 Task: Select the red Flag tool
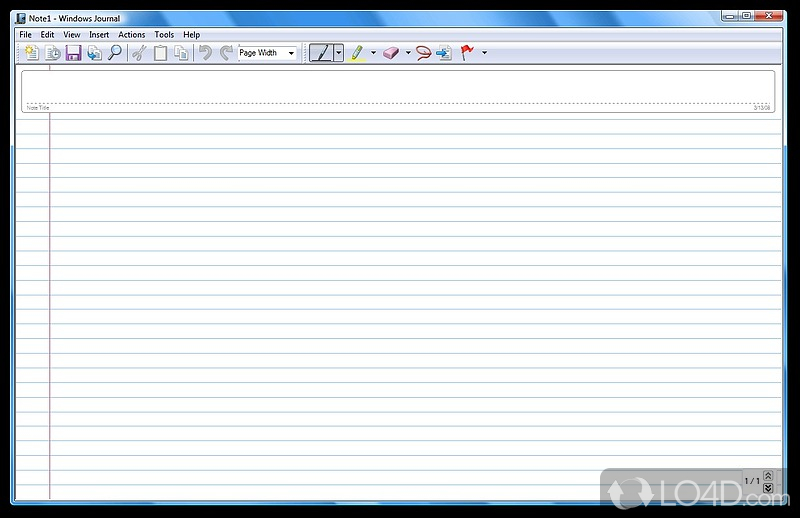[x=467, y=53]
